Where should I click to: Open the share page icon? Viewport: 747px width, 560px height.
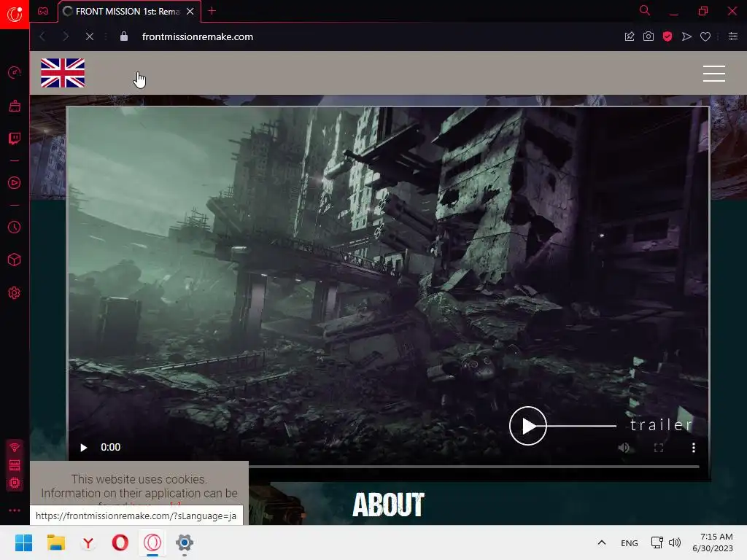tap(630, 36)
